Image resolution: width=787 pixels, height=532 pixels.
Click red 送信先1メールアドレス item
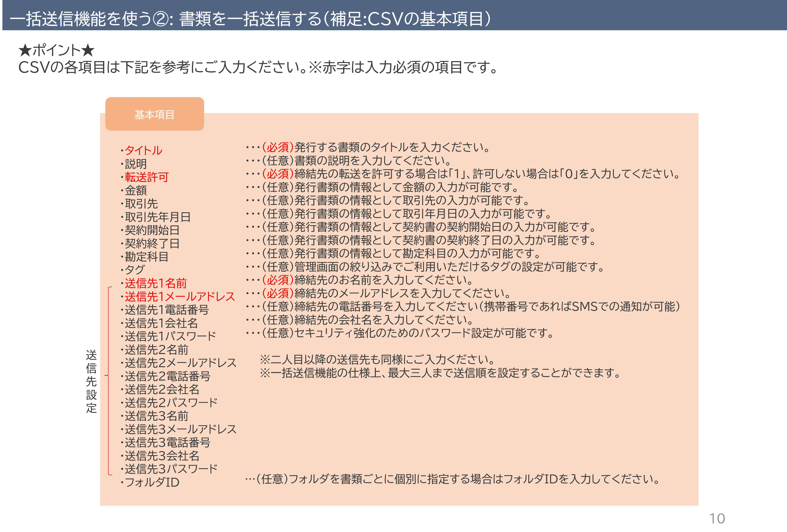pyautogui.click(x=180, y=296)
